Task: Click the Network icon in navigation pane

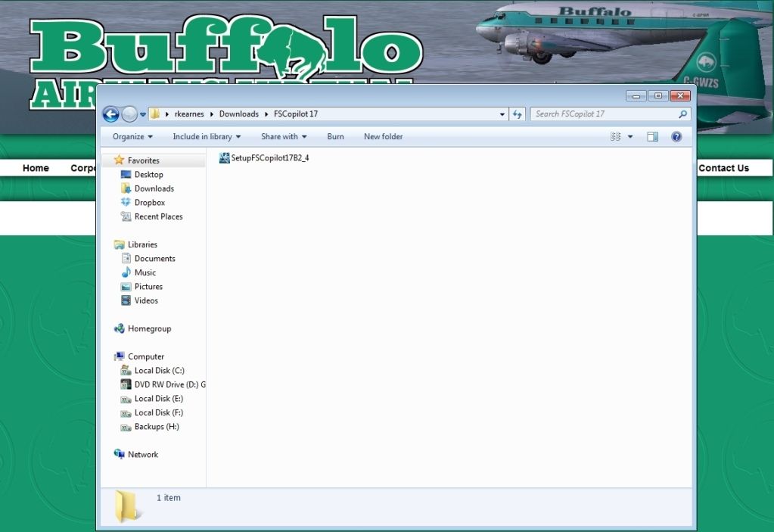Action: pyautogui.click(x=119, y=454)
